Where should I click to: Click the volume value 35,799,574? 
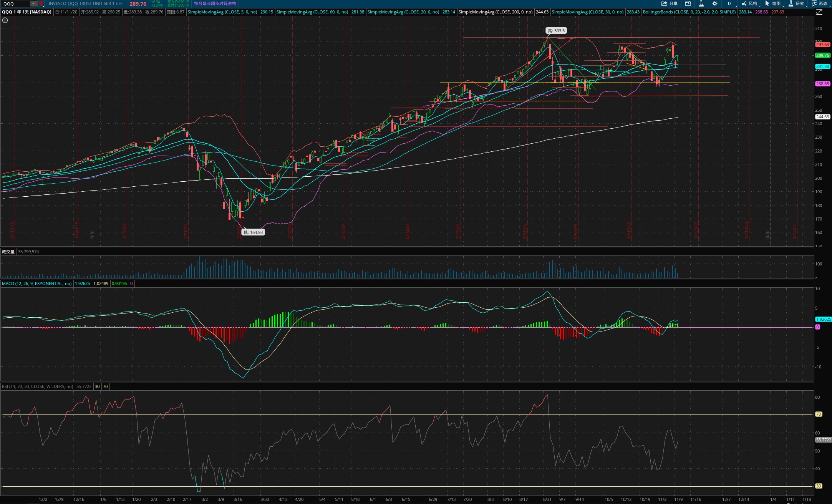coord(28,252)
